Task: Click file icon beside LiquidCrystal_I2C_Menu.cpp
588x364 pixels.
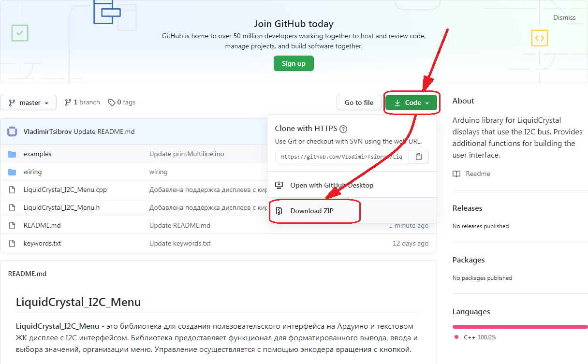Action: point(12,189)
